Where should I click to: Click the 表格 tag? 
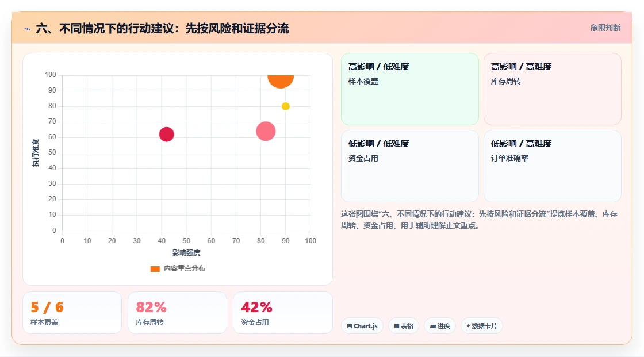404,326
